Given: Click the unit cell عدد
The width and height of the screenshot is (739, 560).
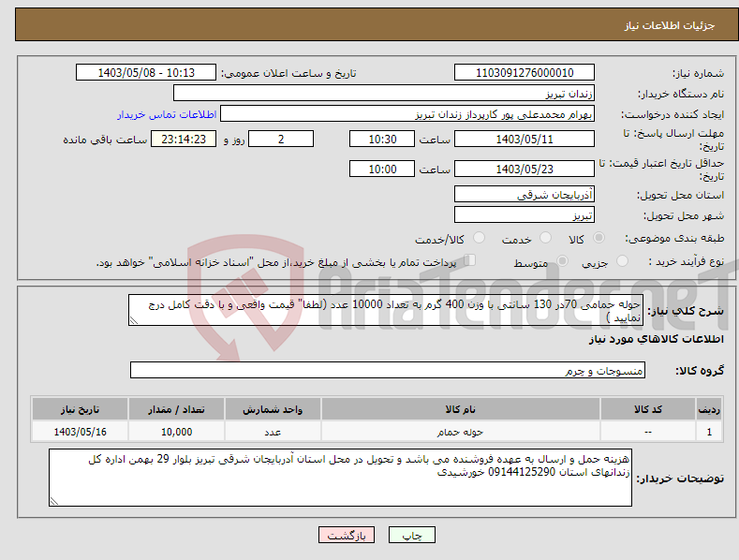Looking at the screenshot, I should 273,432.
